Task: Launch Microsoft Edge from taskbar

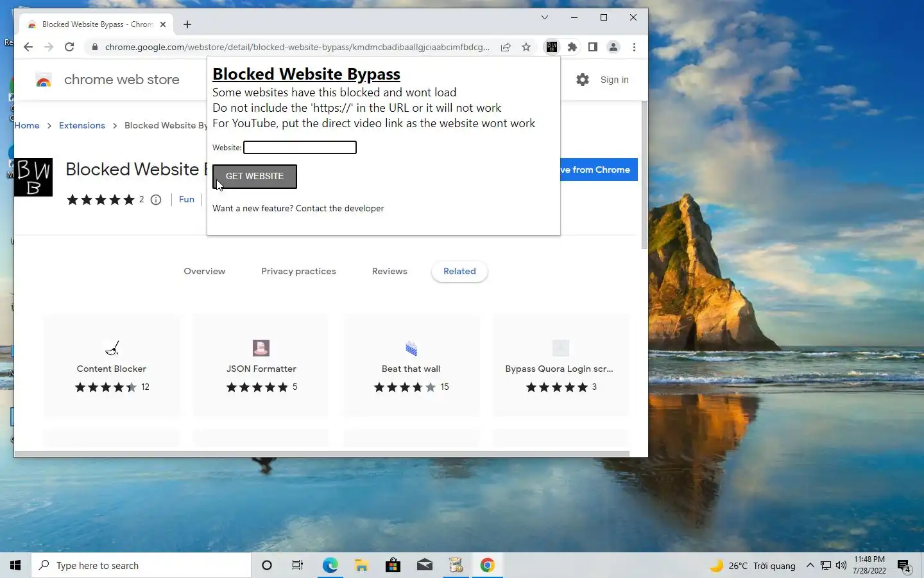Action: pos(330,565)
